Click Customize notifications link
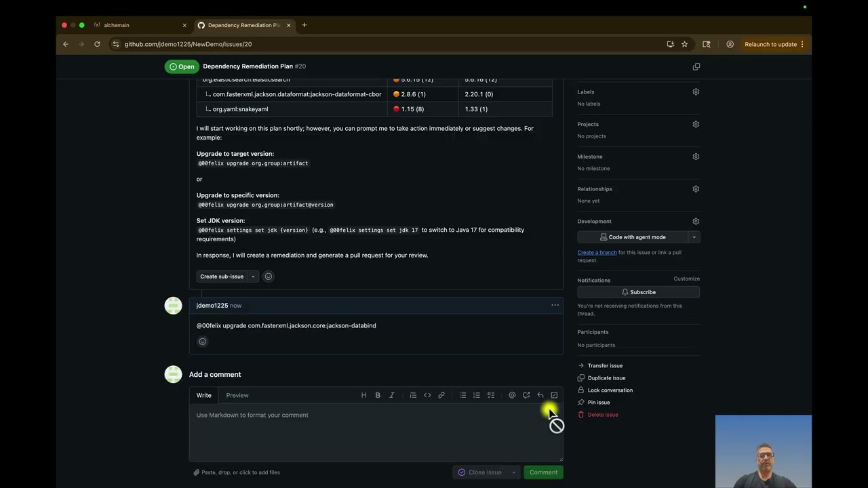Screen dimensions: 868x488 point(686,279)
